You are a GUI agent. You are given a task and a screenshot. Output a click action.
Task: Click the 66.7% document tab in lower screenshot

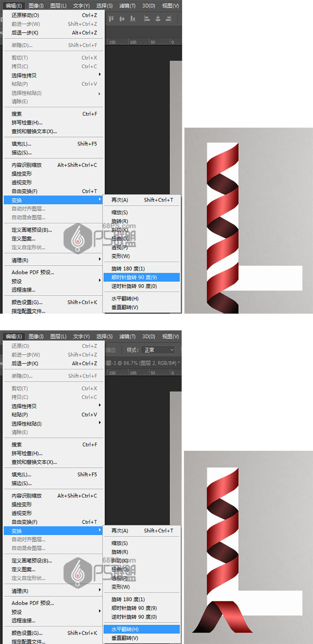143,363
